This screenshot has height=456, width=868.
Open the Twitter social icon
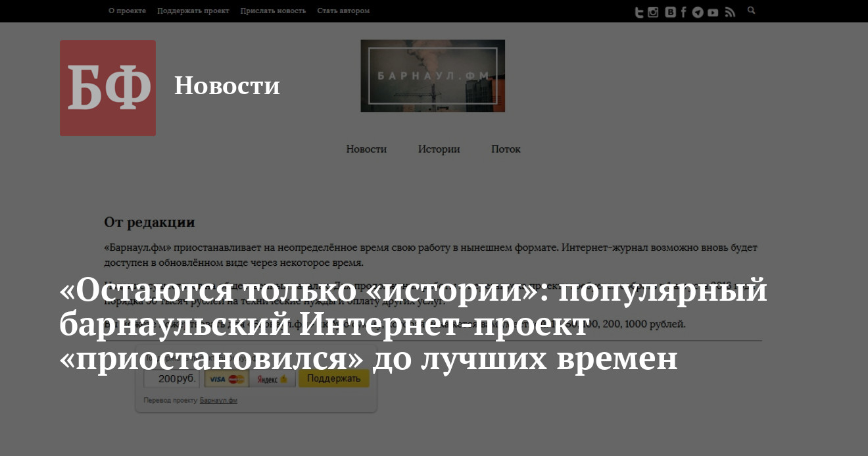click(x=639, y=12)
